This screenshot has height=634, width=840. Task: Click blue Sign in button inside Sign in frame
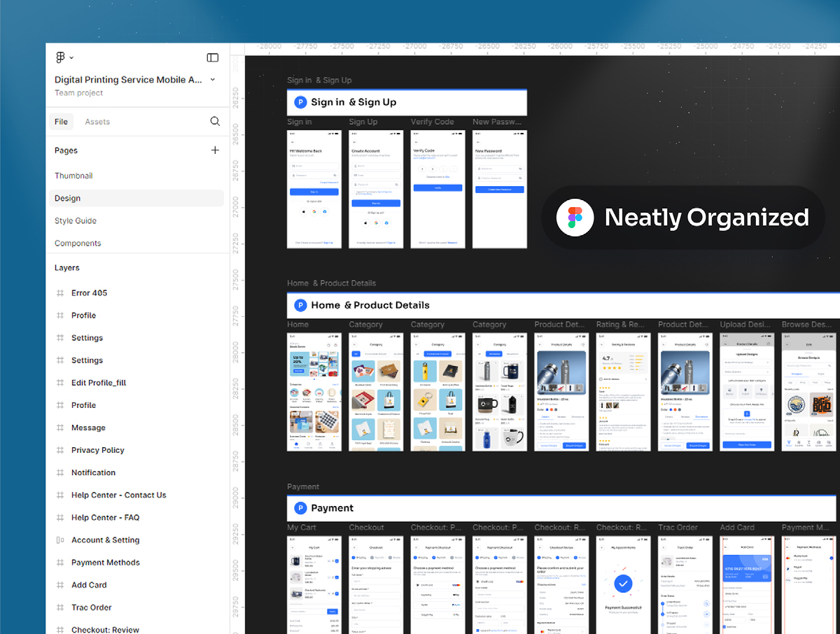(314, 192)
